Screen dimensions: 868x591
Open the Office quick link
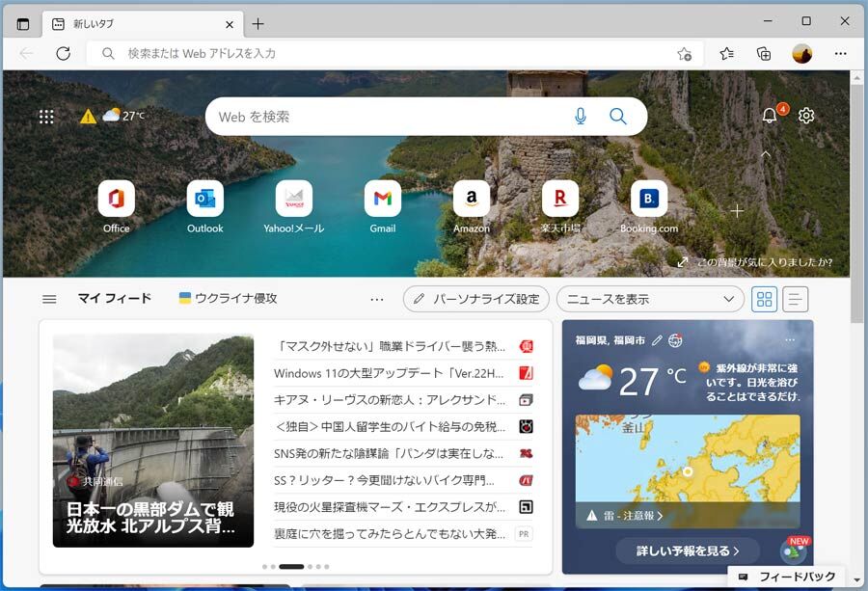click(117, 207)
